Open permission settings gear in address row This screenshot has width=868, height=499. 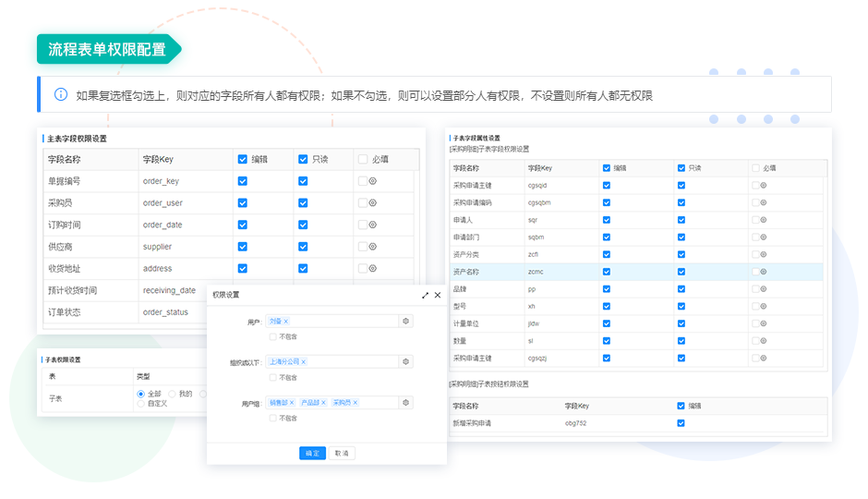pos(372,269)
